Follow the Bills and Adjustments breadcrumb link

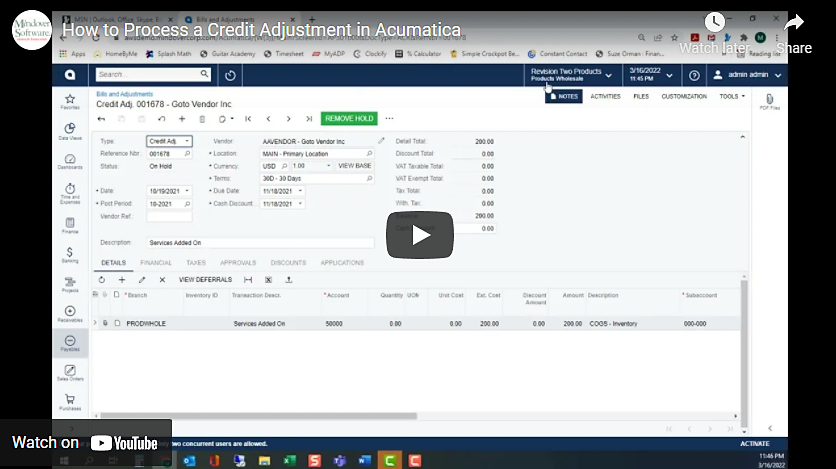pos(125,94)
